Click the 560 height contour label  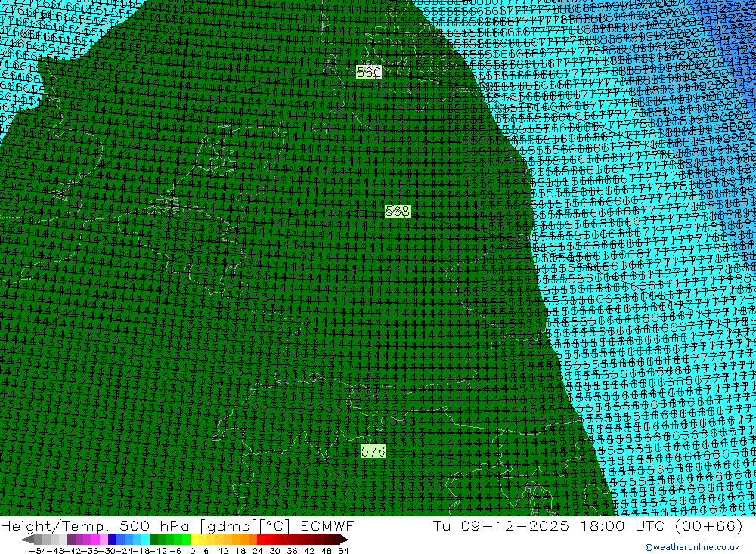(x=369, y=73)
